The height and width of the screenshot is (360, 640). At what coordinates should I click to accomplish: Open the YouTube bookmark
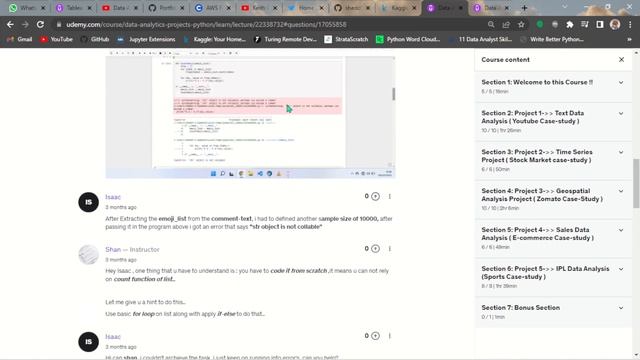tap(57, 39)
